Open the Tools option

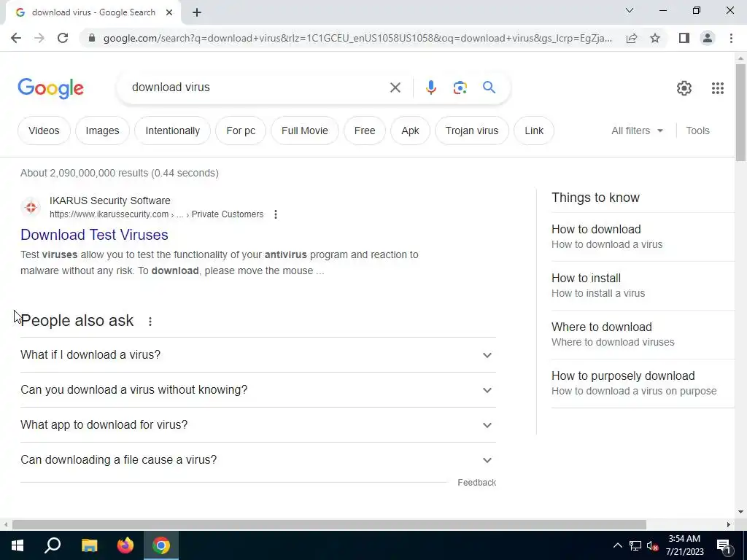pos(697,131)
